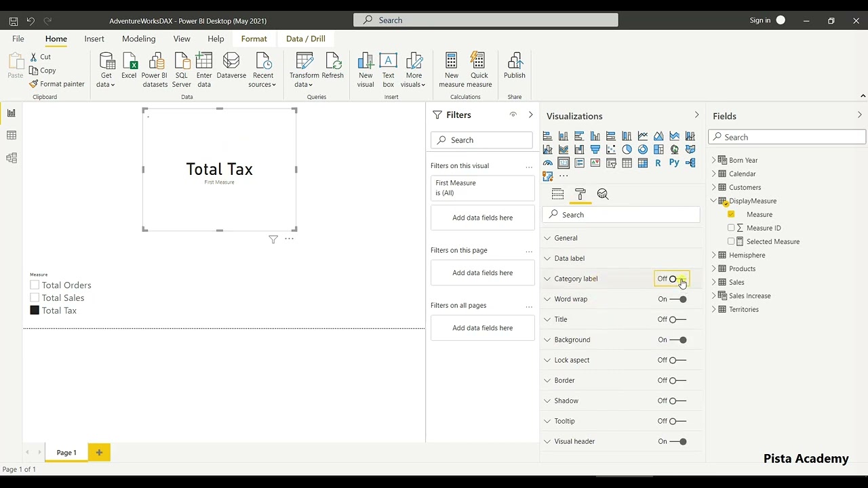
Task: Open Report view in left sidebar
Action: 12,113
